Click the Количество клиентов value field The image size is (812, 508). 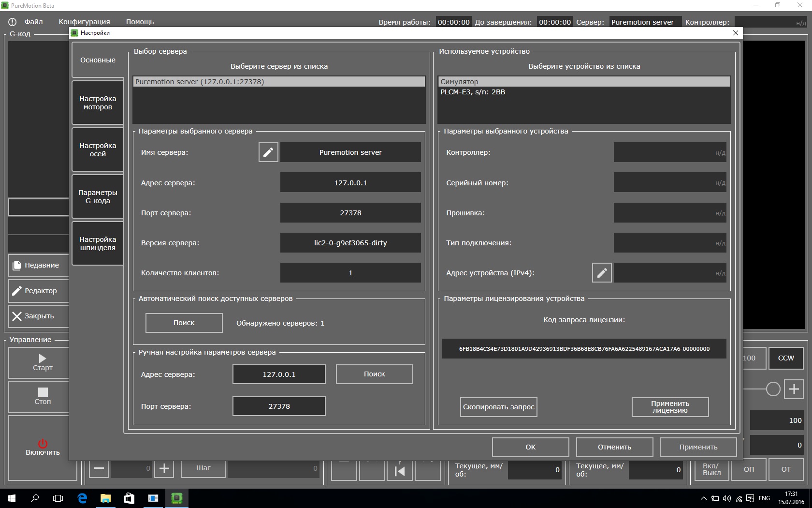pyautogui.click(x=351, y=273)
